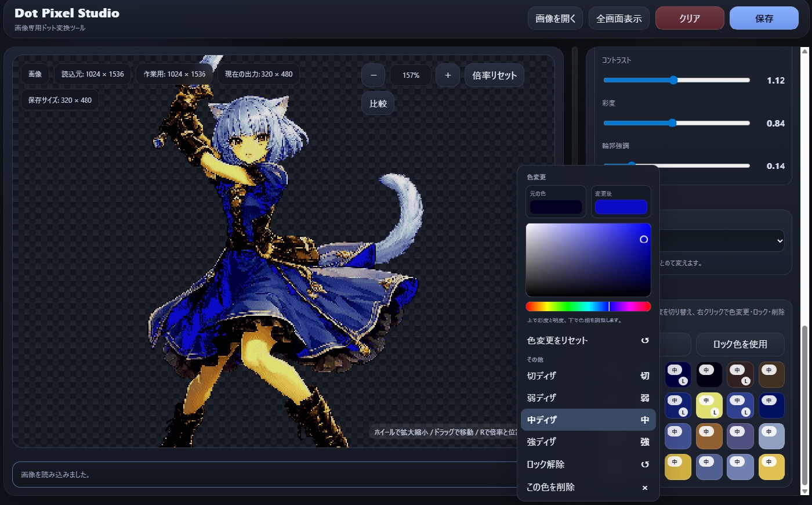The image size is (812, 505).
Task: Expand the dropdown in the right settings panel
Action: click(779, 241)
